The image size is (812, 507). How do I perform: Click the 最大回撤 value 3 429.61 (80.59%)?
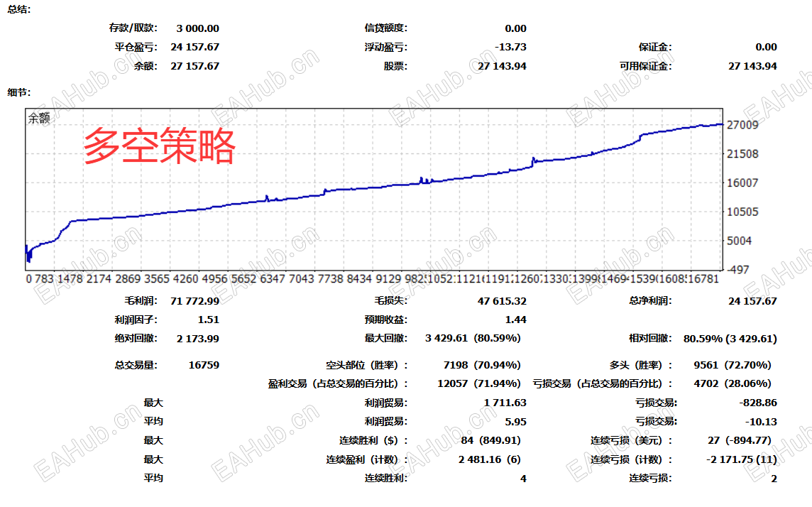click(x=473, y=338)
